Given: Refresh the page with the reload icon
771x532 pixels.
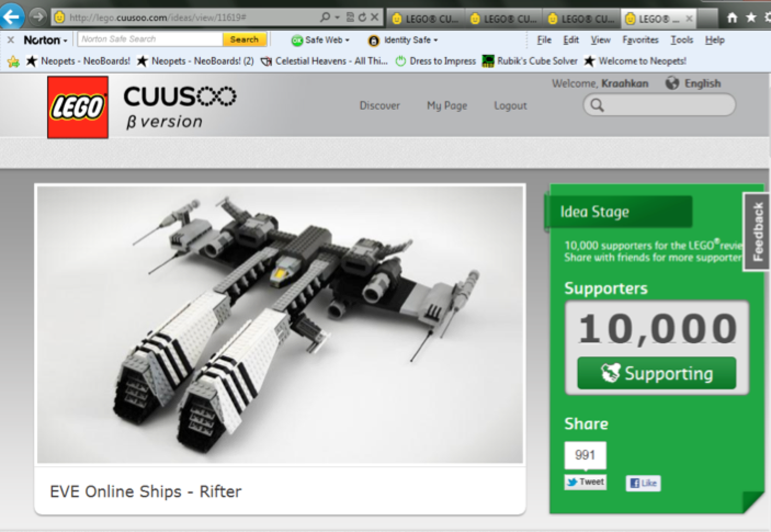Looking at the screenshot, I should point(362,18).
